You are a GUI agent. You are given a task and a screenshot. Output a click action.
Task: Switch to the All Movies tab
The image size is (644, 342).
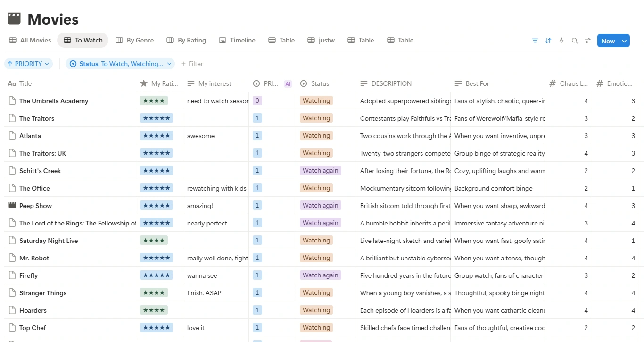point(30,41)
